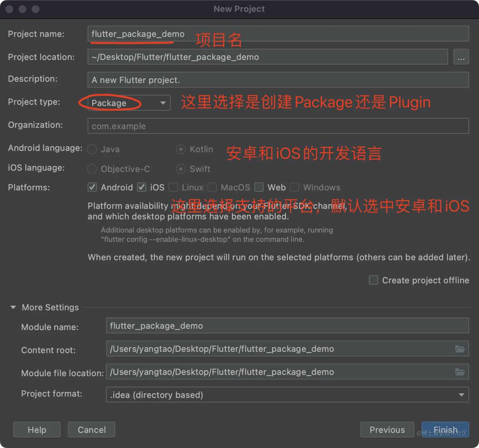Select Swift as iOS language

pos(181,169)
